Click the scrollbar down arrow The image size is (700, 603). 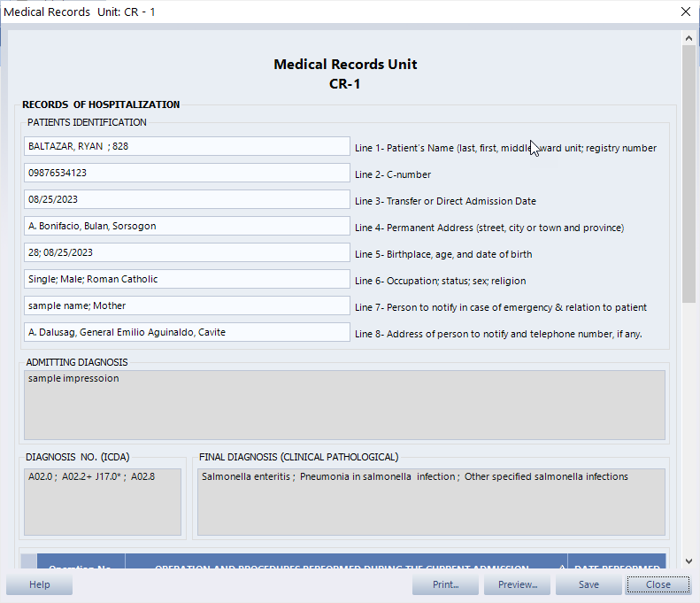tap(688, 560)
